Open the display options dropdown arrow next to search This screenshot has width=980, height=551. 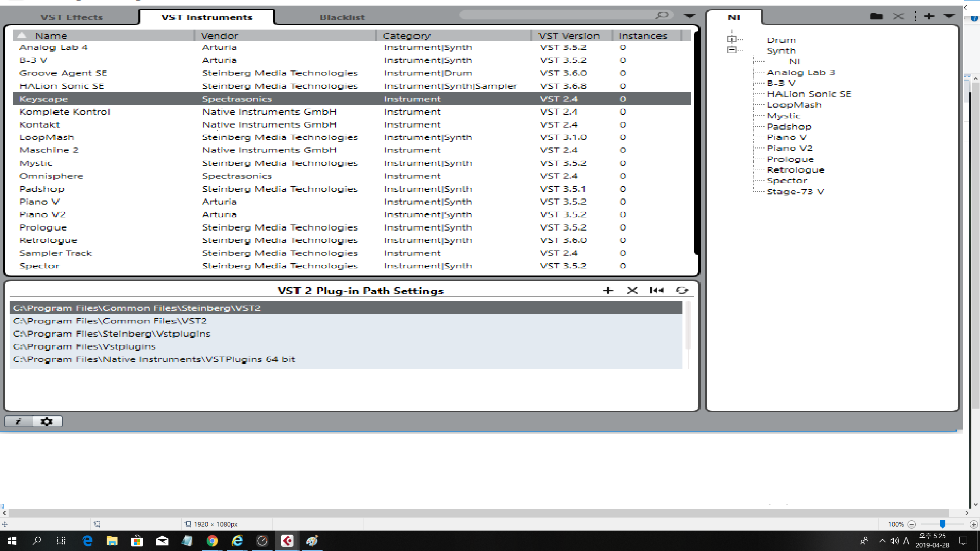(x=690, y=16)
